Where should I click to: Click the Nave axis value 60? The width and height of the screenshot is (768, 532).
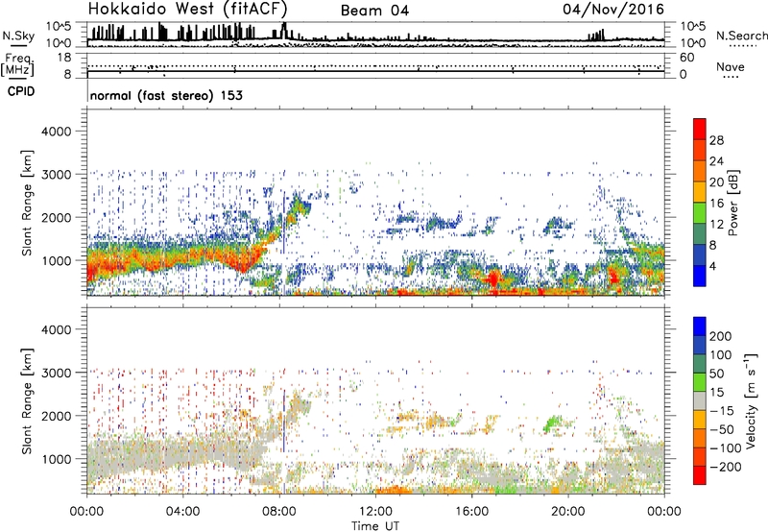click(x=687, y=58)
